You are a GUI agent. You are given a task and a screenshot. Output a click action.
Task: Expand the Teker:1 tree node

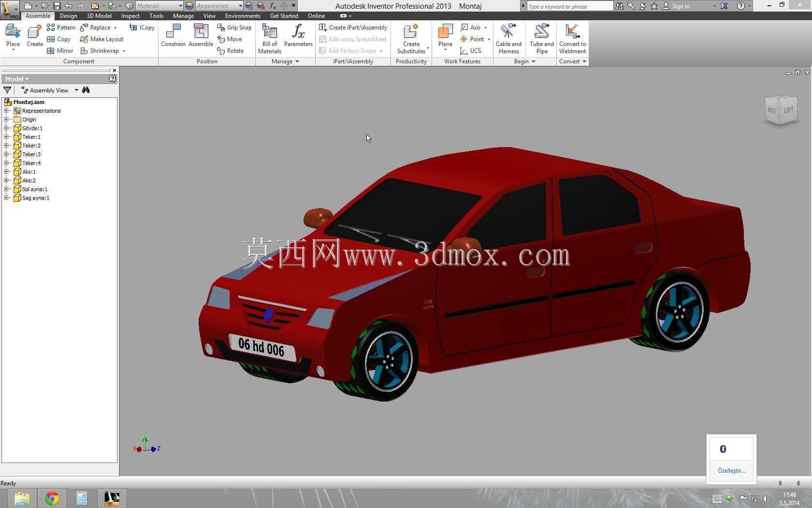(x=6, y=137)
